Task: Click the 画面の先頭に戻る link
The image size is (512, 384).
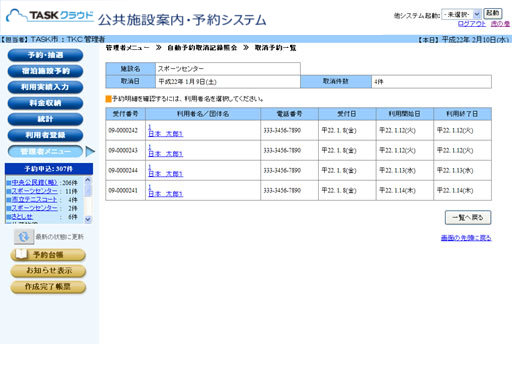Action: point(466,238)
